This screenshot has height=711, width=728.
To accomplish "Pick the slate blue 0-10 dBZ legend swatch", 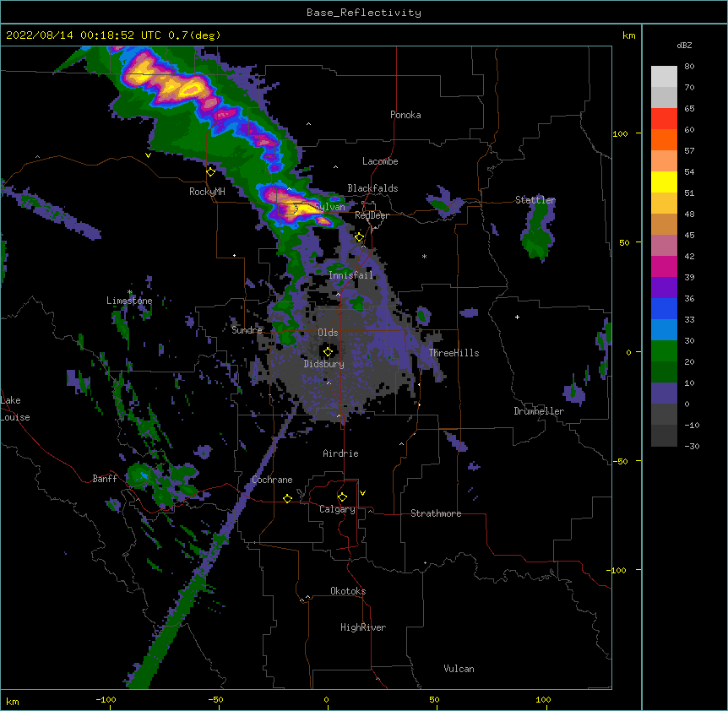I will (664, 393).
